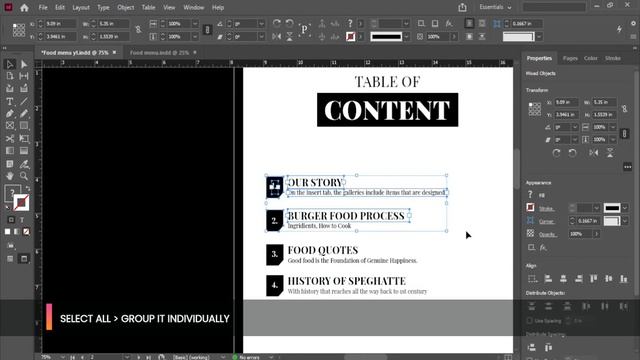This screenshot has height=360, width=640.
Task: Click the Home icon in the top bar
Action: [x=24, y=7]
